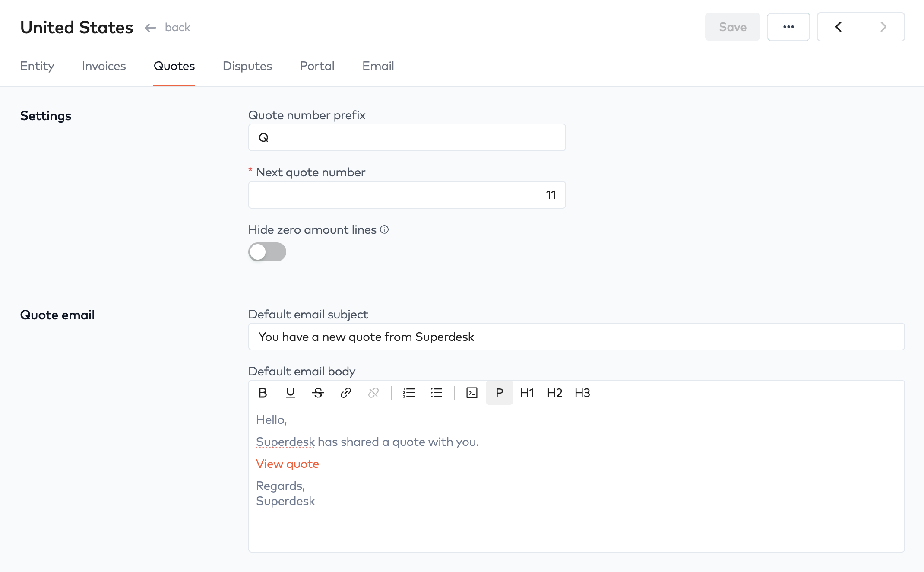
Task: Select the Quotes tab
Action: [174, 66]
